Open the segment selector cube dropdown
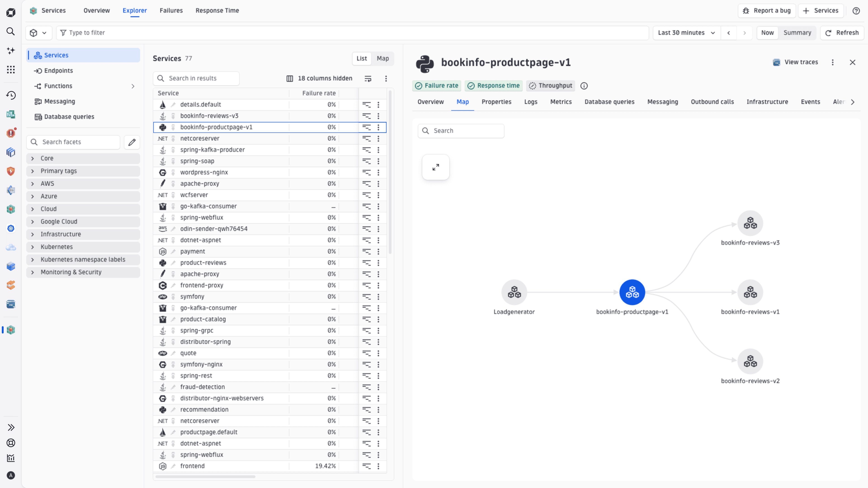 coord(39,33)
